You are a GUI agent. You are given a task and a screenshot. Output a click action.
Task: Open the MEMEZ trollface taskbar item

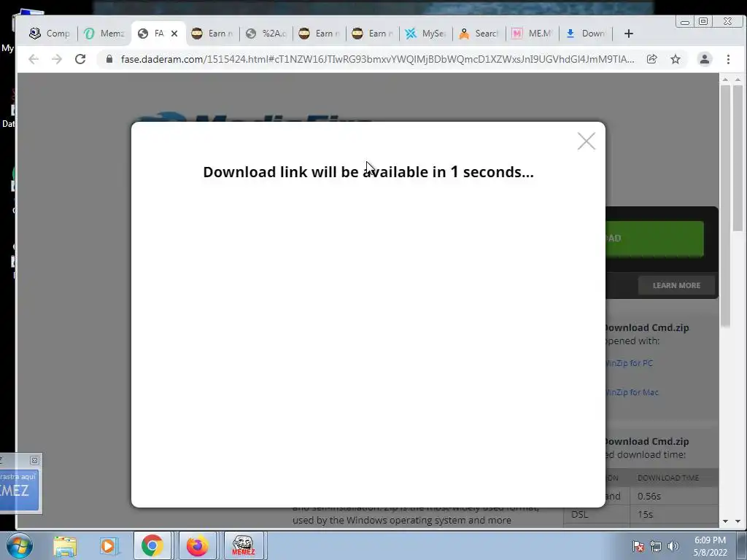pos(243,545)
